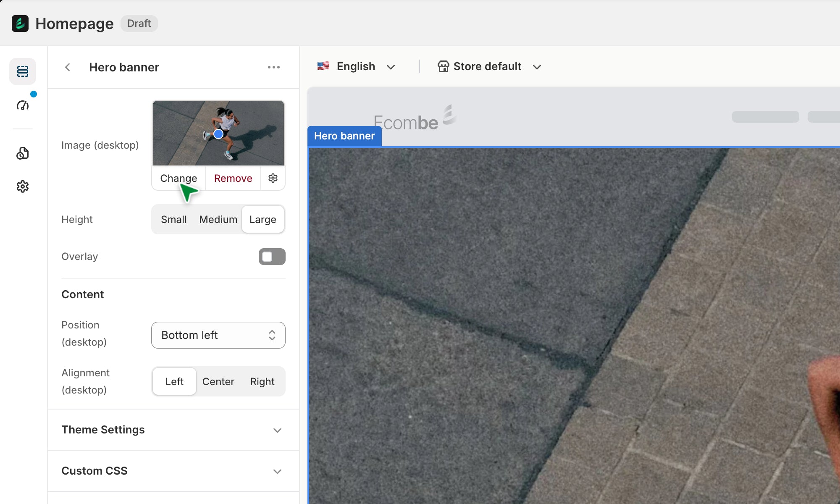Image resolution: width=840 pixels, height=504 pixels.
Task: Click the Remove image button
Action: coord(233,178)
